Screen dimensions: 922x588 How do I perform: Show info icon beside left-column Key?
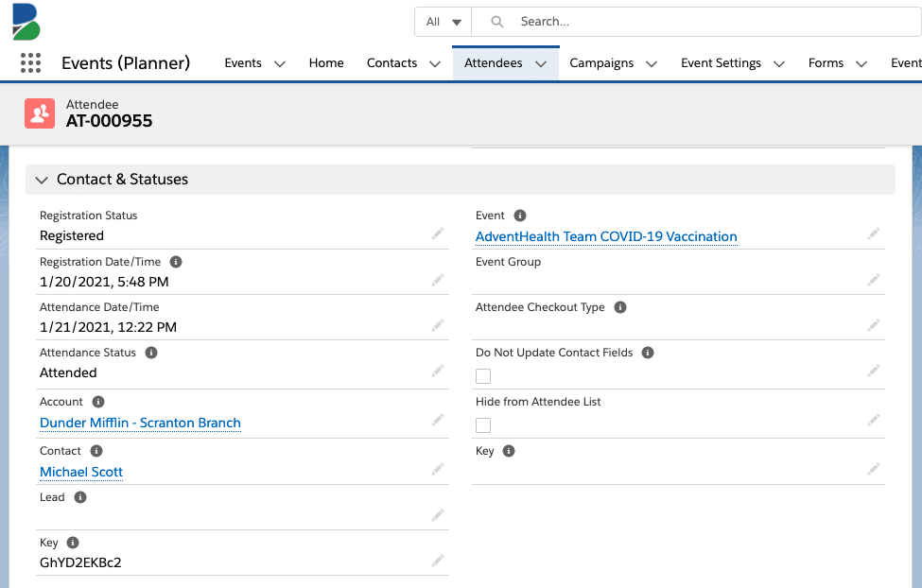tap(73, 543)
